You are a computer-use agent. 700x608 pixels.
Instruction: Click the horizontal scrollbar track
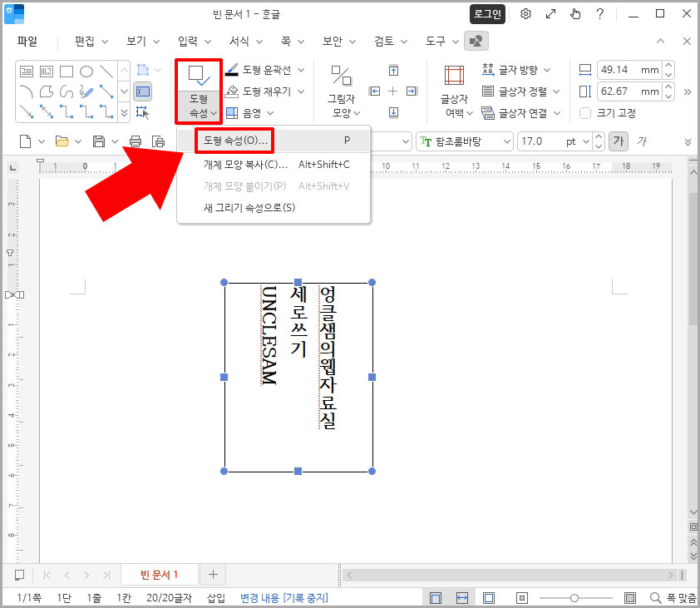pyautogui.click(x=509, y=575)
